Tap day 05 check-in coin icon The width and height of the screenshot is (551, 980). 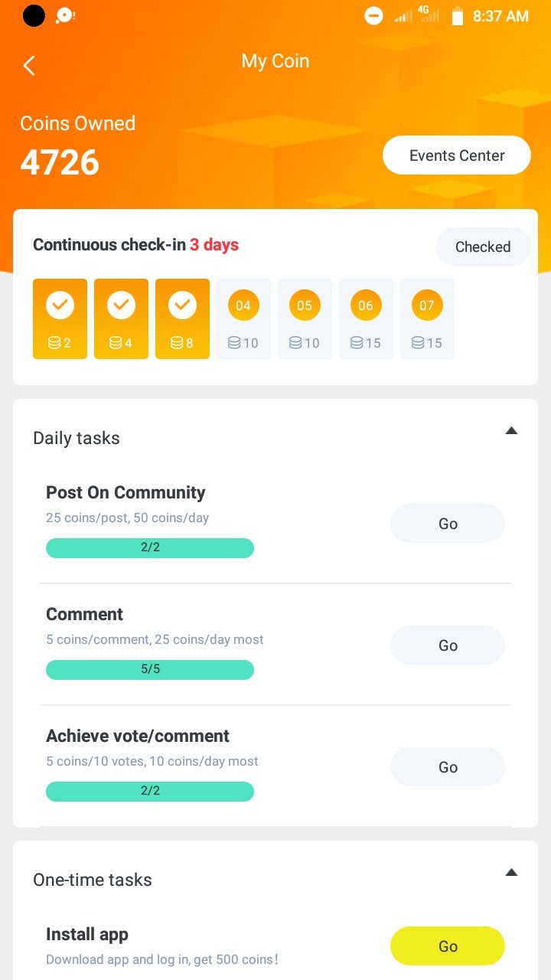[x=305, y=306]
